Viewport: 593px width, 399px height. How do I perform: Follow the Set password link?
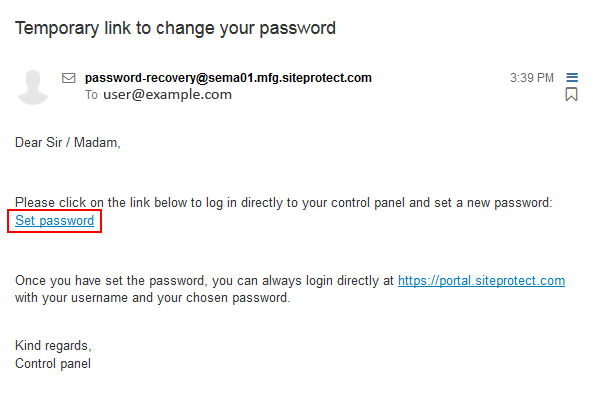(x=54, y=220)
